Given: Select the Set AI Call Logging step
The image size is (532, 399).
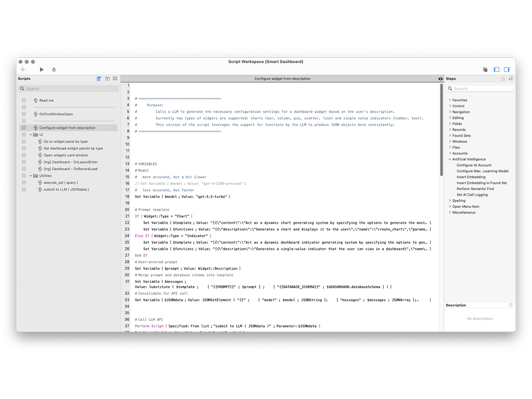Looking at the screenshot, I should click(472, 195).
